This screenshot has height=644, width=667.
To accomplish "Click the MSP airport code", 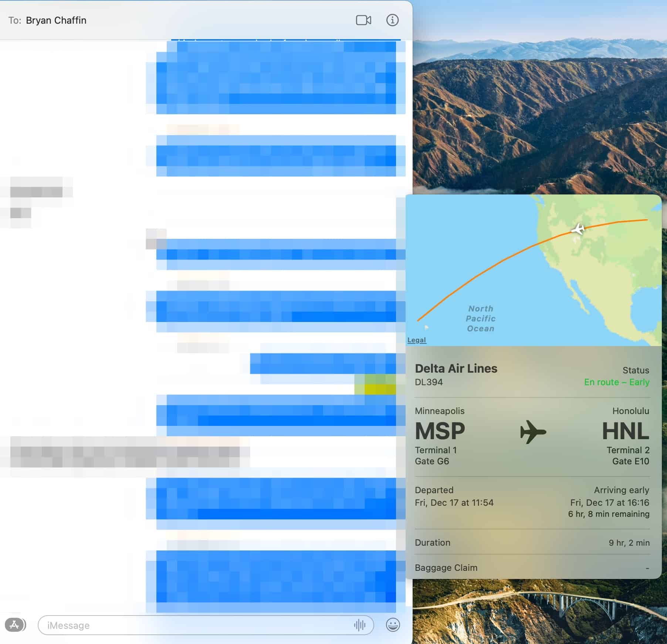I will (x=440, y=431).
